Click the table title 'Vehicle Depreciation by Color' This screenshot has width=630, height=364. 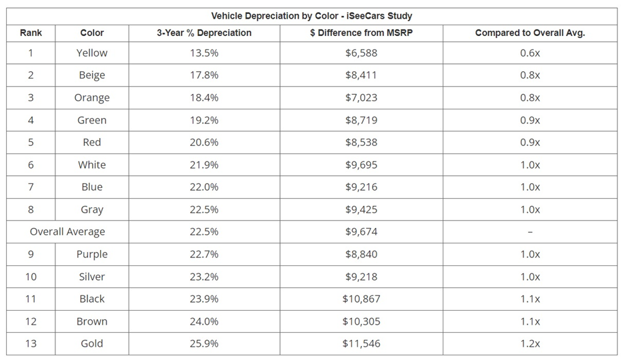point(311,15)
